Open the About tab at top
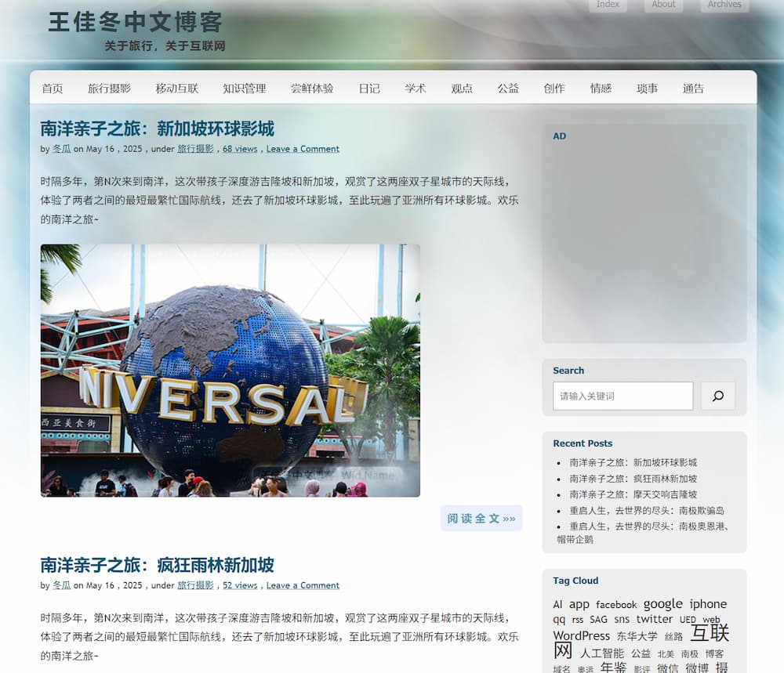This screenshot has height=673, width=784. [663, 5]
